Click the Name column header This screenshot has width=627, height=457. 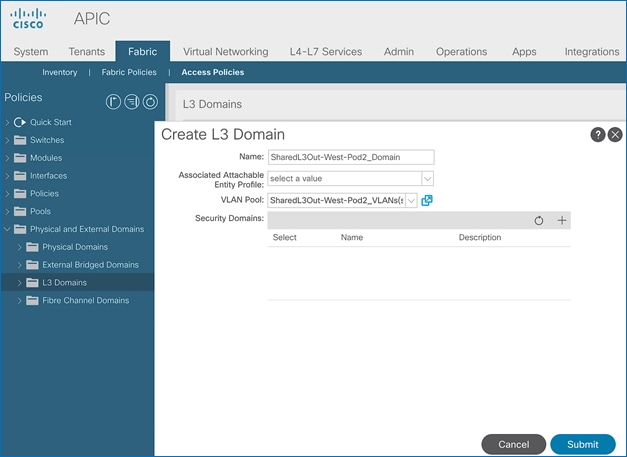[352, 237]
